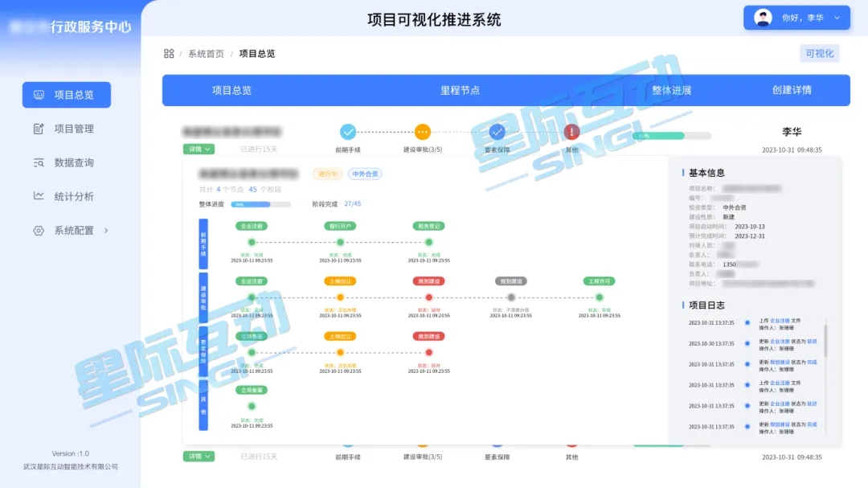Image resolution: width=868 pixels, height=488 pixels.
Task: Click the 统计分析 chart icon in sidebar
Action: click(x=39, y=196)
